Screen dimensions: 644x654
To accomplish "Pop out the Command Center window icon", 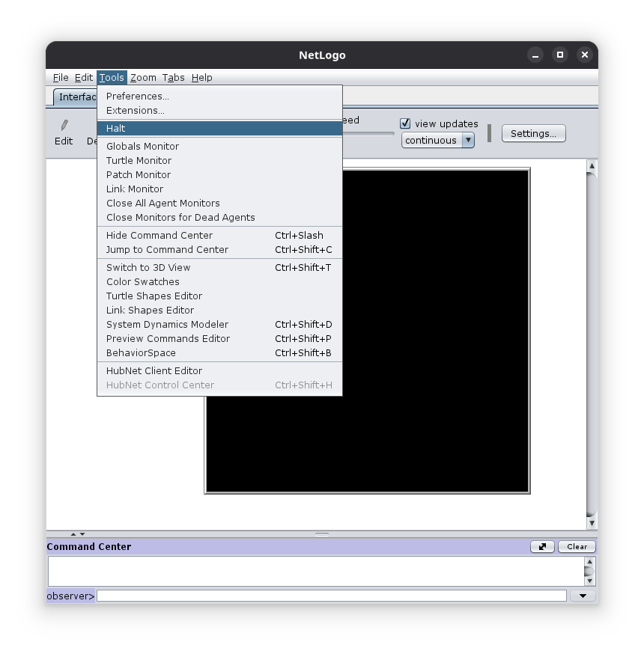I will click(x=542, y=546).
